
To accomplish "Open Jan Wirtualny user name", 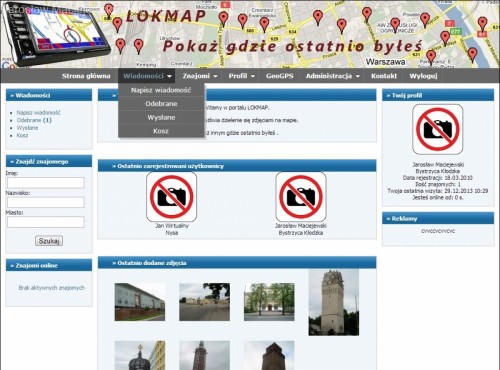I will point(172,226).
